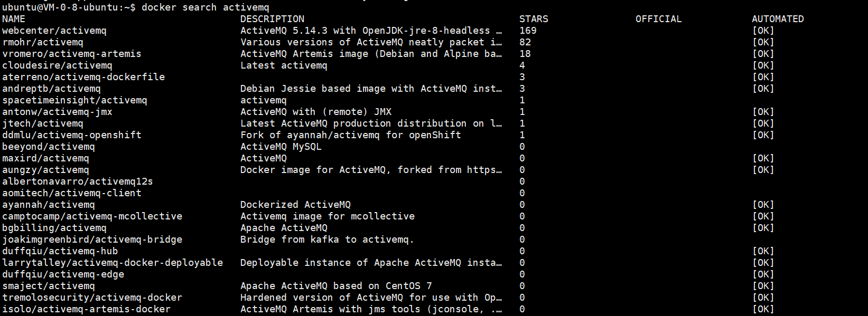Click the rmohr/activemq image name

point(42,42)
